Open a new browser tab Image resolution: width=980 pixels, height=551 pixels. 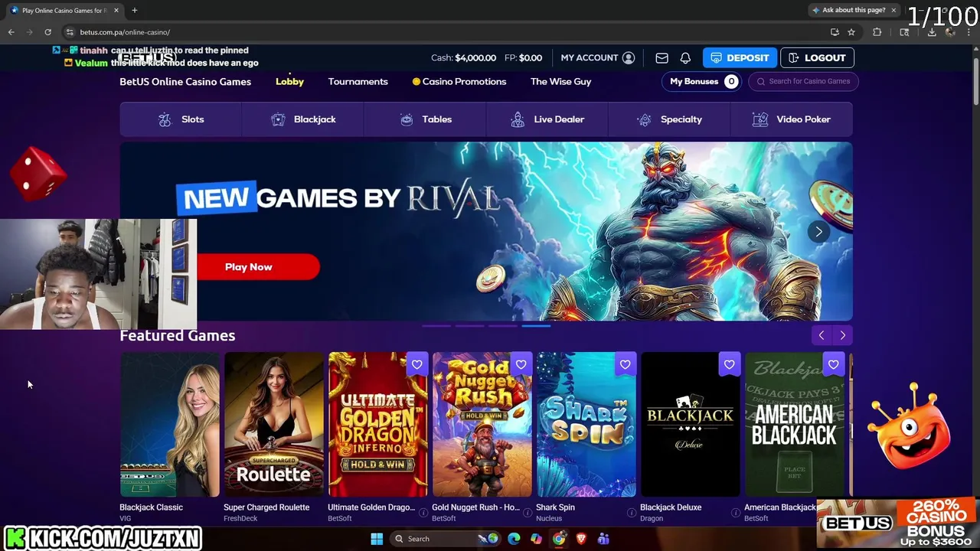pyautogui.click(x=135, y=11)
